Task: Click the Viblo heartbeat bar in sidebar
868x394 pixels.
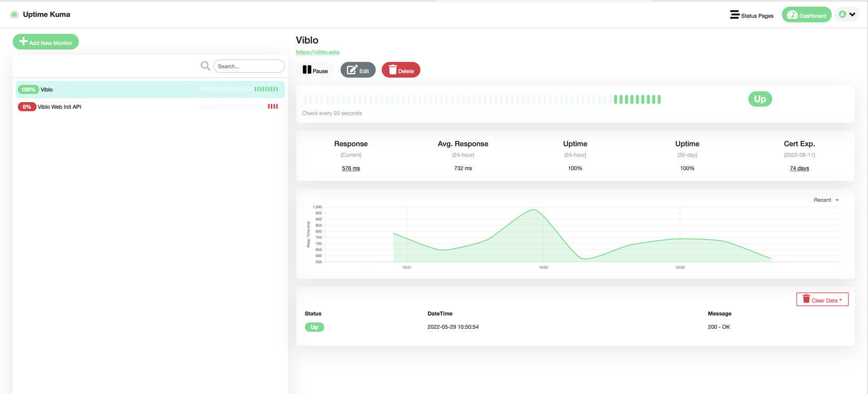Action: [x=239, y=89]
